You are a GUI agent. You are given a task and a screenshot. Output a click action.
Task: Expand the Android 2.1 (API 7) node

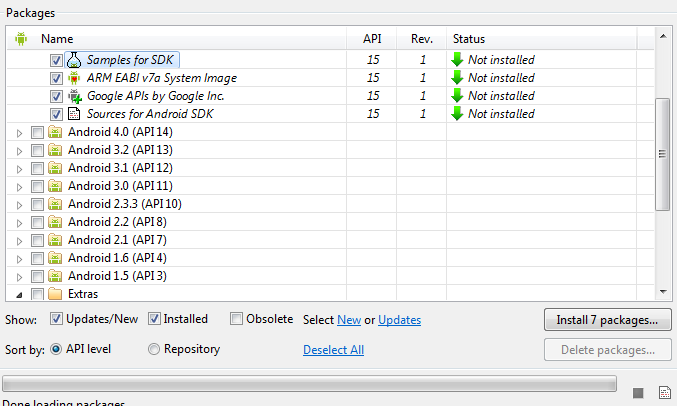pyautogui.click(x=19, y=241)
